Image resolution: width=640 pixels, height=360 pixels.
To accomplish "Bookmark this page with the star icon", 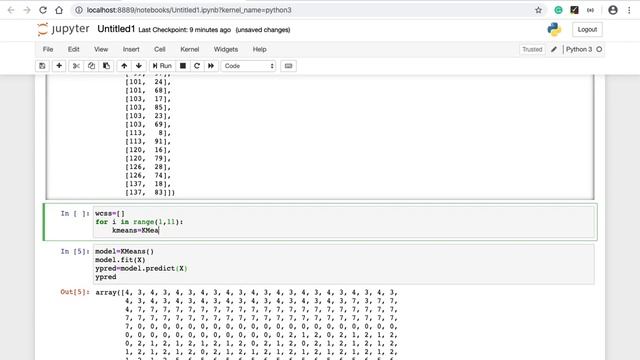I will click(538, 10).
